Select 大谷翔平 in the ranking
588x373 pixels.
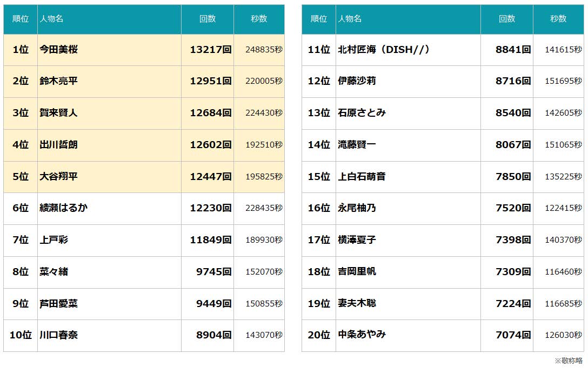[59, 177]
